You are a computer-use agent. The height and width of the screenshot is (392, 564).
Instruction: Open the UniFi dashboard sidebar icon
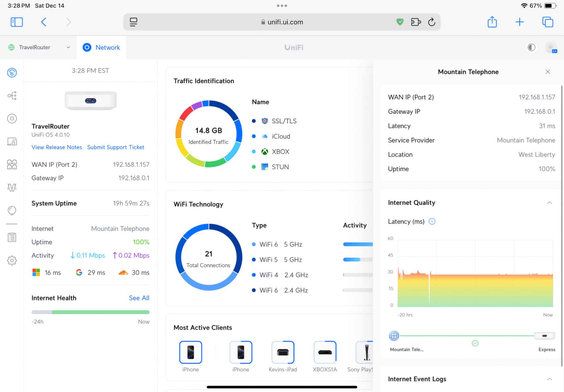point(12,73)
